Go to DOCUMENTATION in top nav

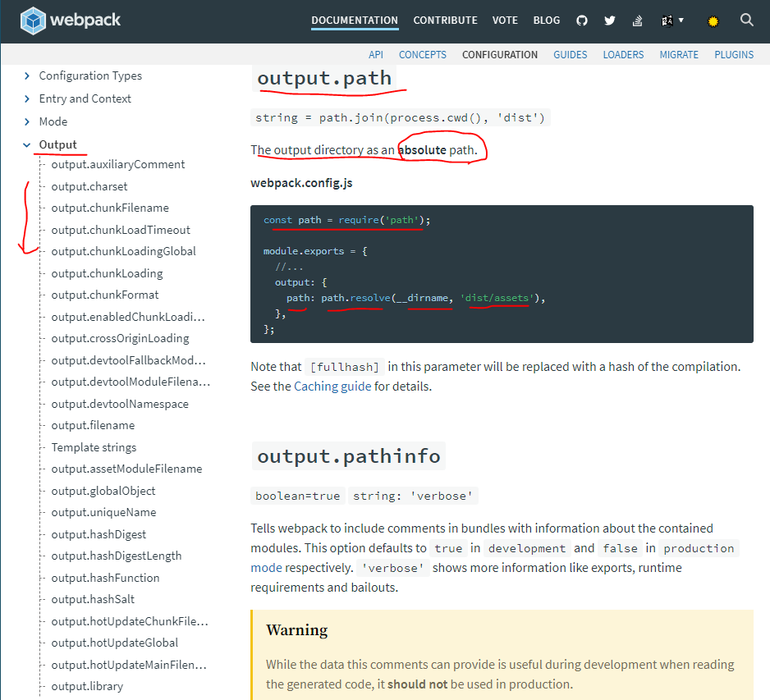tap(355, 21)
